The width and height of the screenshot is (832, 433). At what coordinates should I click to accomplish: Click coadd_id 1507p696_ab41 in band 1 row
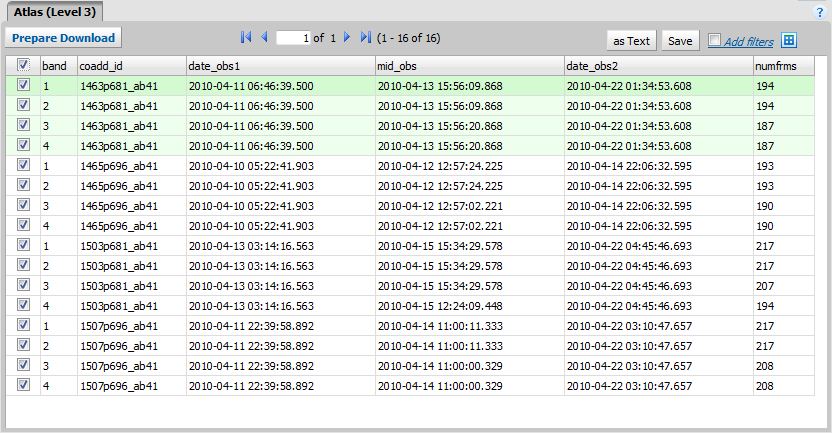[x=119, y=326]
